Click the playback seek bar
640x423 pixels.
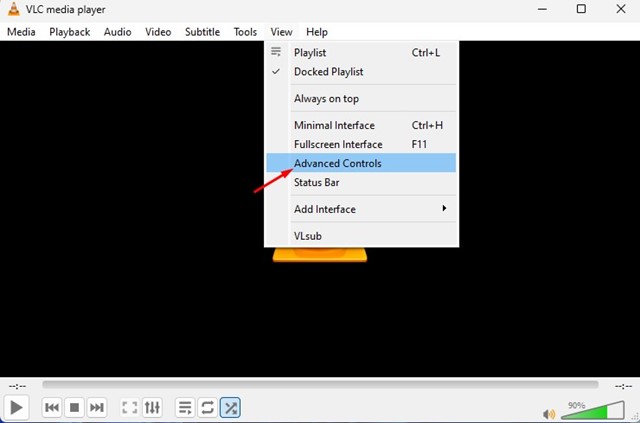320,385
